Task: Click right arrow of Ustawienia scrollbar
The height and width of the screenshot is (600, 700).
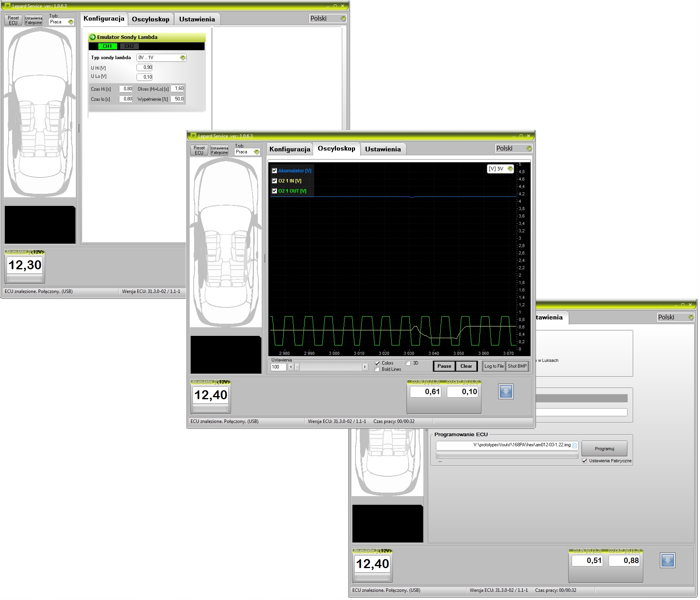Action: (365, 367)
